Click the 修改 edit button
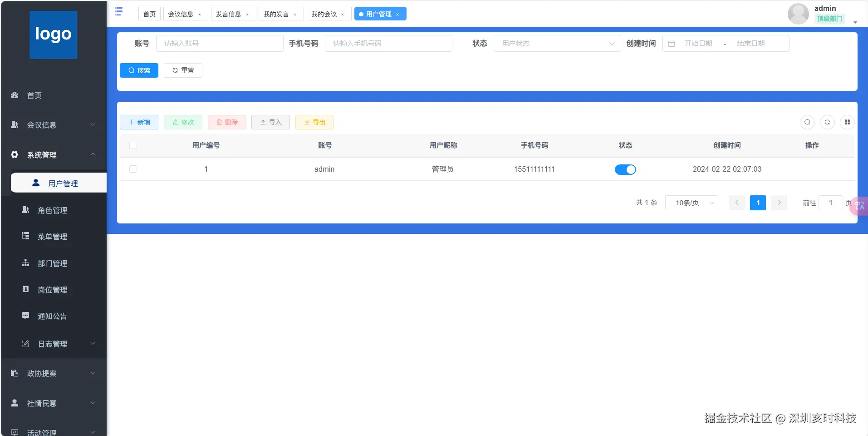The image size is (868, 436). pyautogui.click(x=183, y=122)
